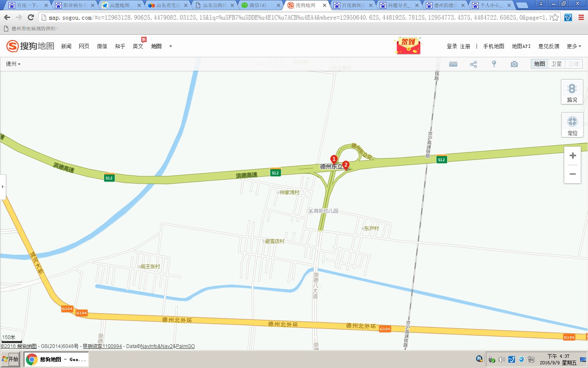
Task: Zoom in with the plus button
Action: tap(572, 156)
